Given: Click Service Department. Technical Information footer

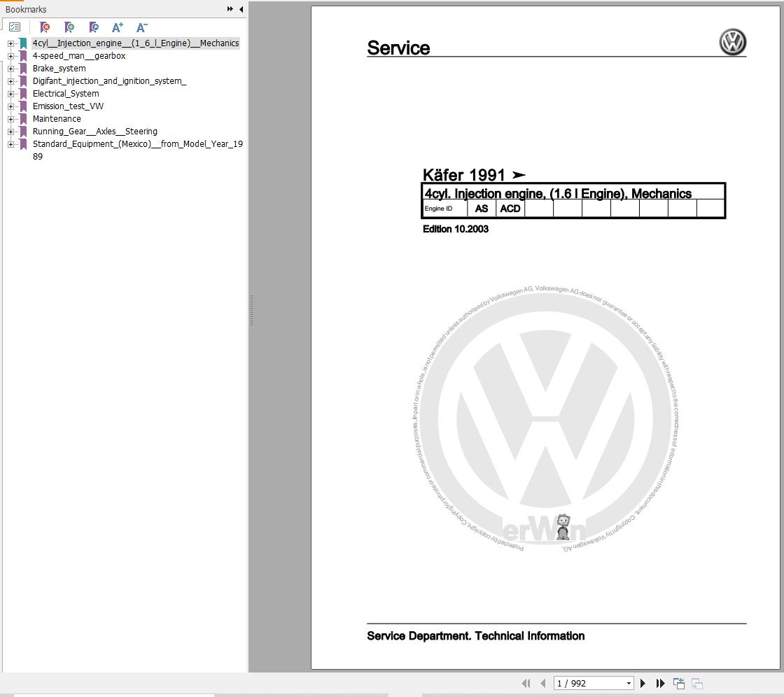Looking at the screenshot, I should tap(475, 635).
